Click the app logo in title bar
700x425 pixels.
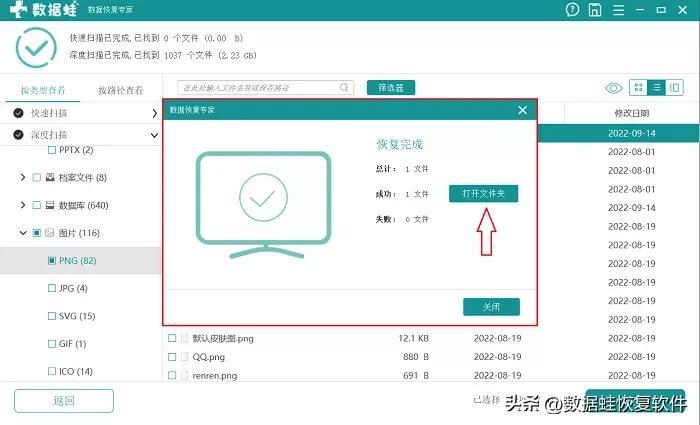(x=18, y=9)
